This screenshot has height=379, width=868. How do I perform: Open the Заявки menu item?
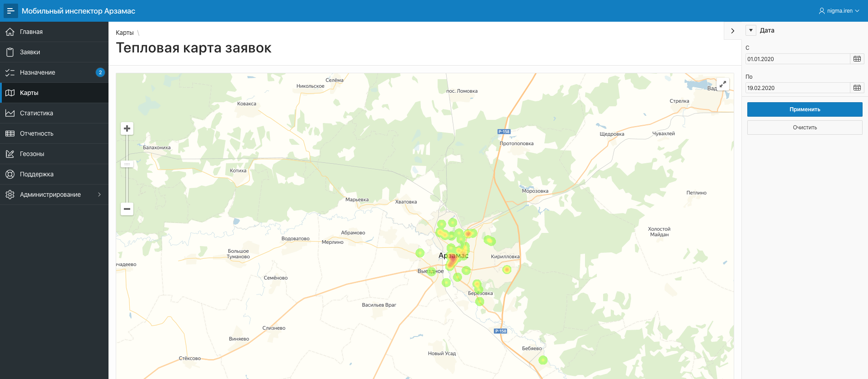tap(54, 52)
